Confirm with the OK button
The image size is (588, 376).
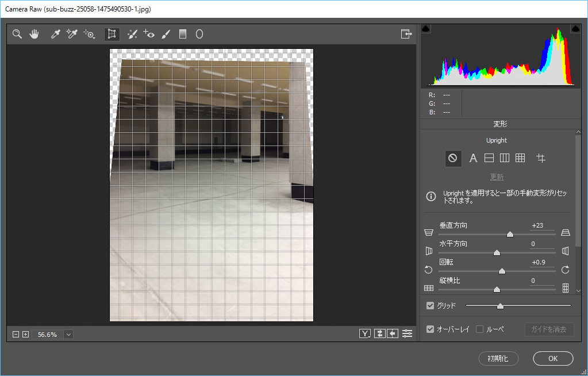(x=553, y=358)
